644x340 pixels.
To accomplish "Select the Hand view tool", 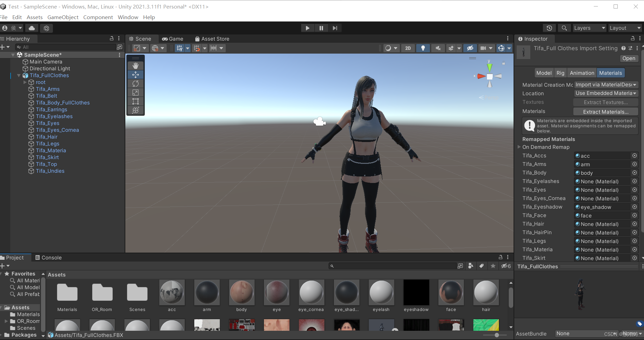I will tap(136, 66).
